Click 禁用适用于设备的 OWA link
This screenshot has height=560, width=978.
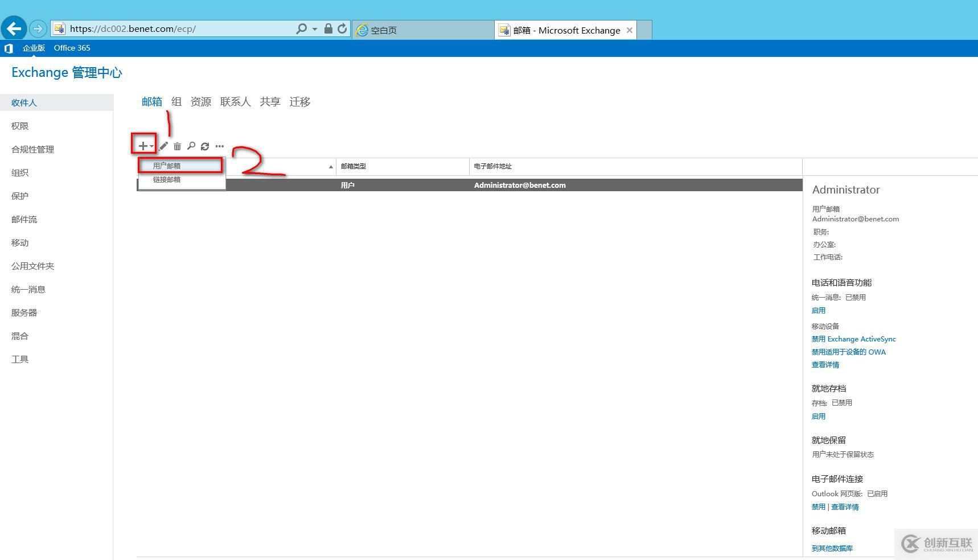pos(849,352)
